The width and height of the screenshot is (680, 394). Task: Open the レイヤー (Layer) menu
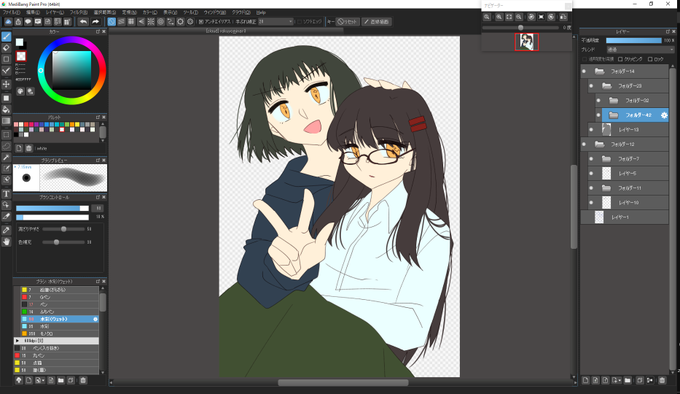click(55, 12)
